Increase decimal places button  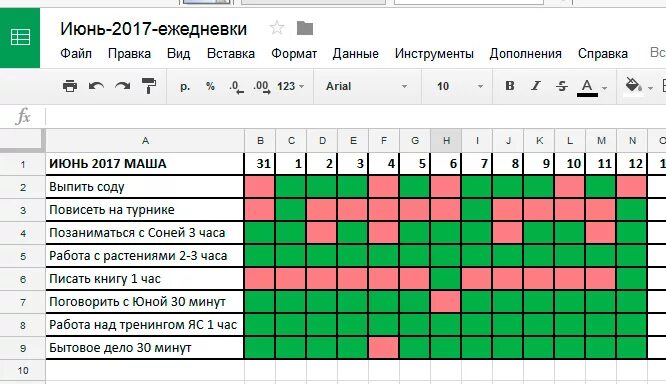pos(262,87)
